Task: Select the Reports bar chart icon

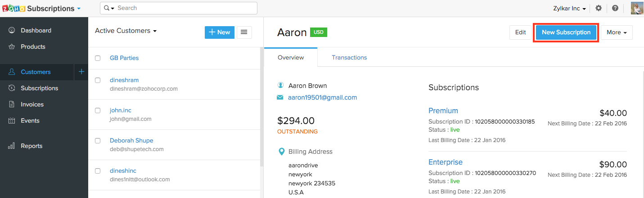Action: [12, 146]
